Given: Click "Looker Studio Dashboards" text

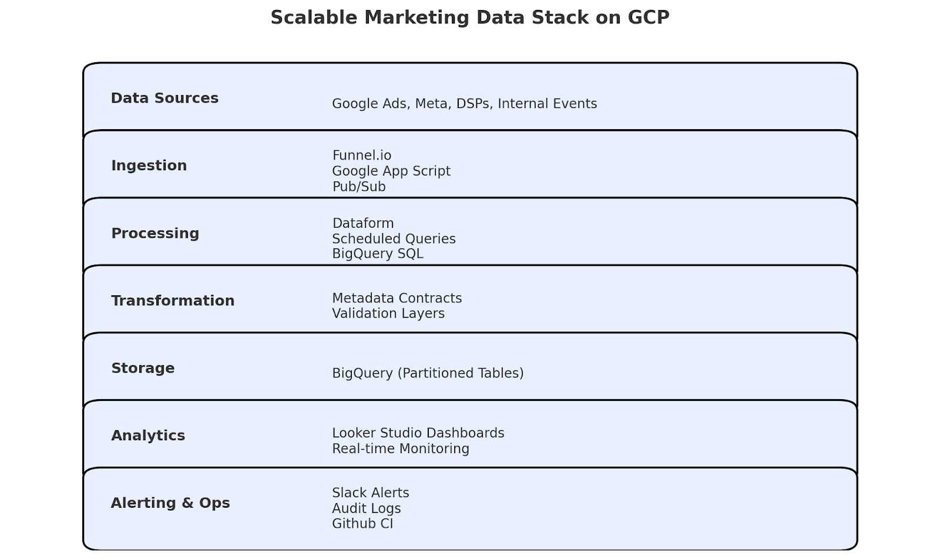Looking at the screenshot, I should tap(418, 433).
